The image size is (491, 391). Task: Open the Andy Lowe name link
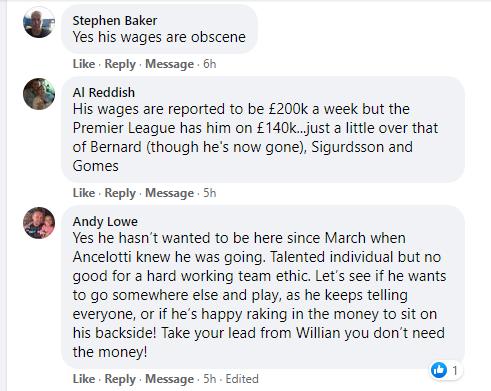(x=105, y=221)
